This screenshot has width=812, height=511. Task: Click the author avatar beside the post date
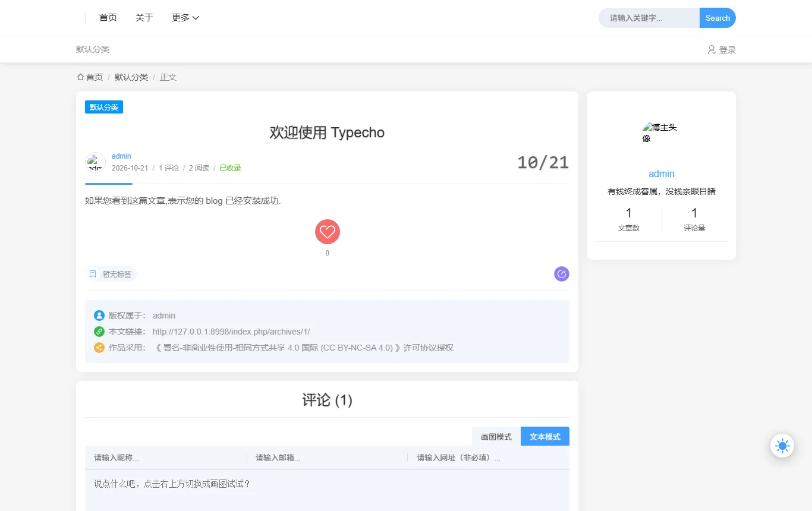(95, 162)
